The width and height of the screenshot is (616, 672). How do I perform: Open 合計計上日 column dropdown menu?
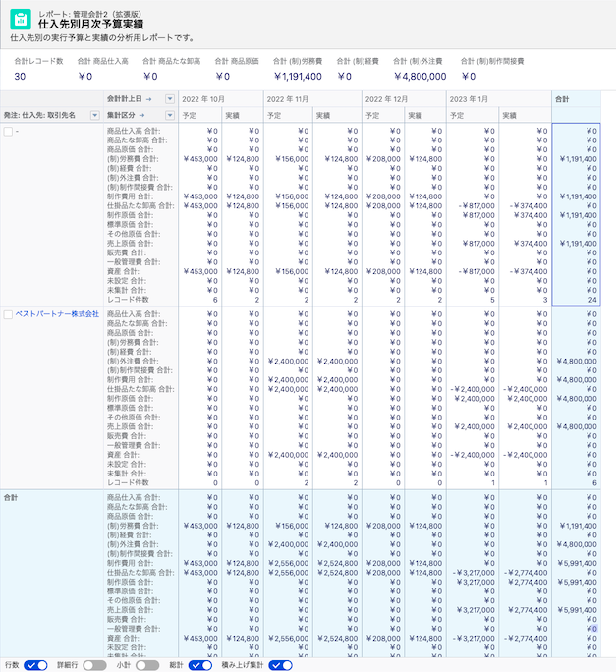pyautogui.click(x=170, y=99)
